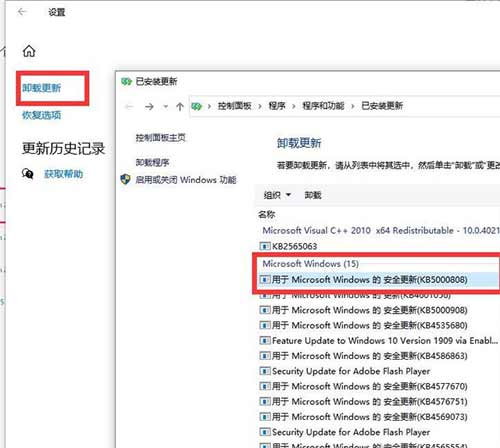This screenshot has height=448, width=500.
Task: Select 已安装更新 in the breadcrumb
Action: coord(382,106)
